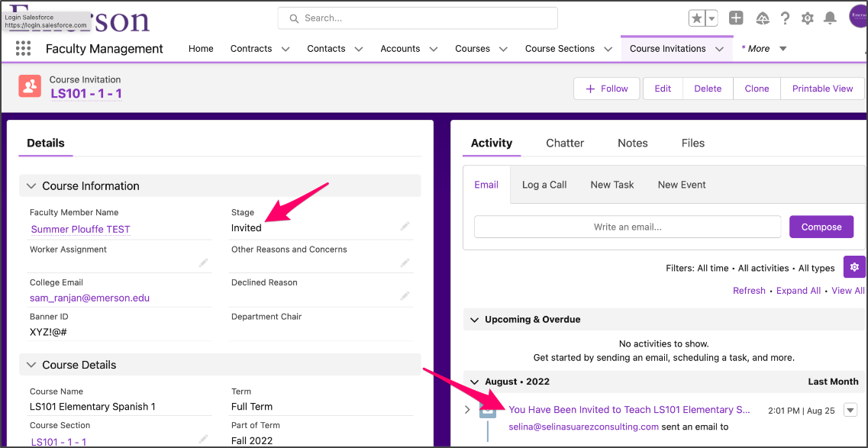The image size is (868, 448).
Task: Click the Clone button
Action: coord(757,89)
